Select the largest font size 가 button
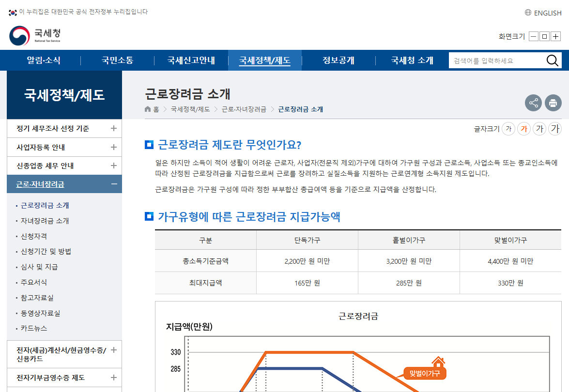569x392 pixels. [x=555, y=129]
